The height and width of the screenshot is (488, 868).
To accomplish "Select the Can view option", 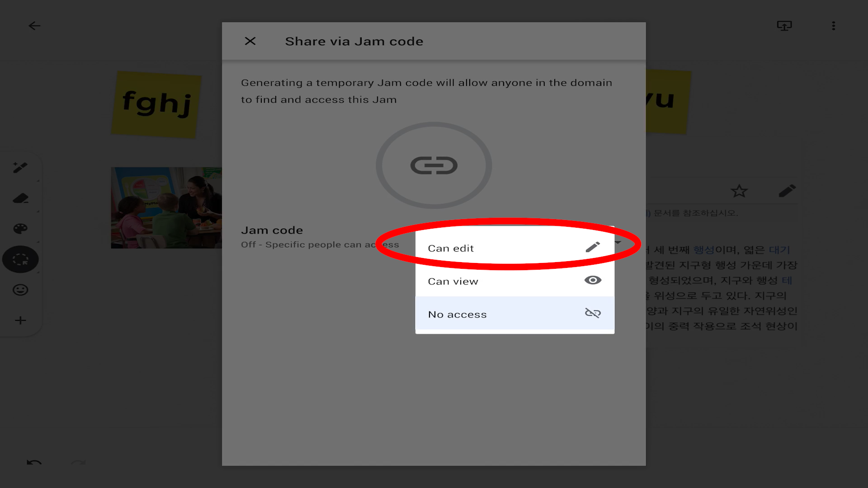I will coord(514,281).
